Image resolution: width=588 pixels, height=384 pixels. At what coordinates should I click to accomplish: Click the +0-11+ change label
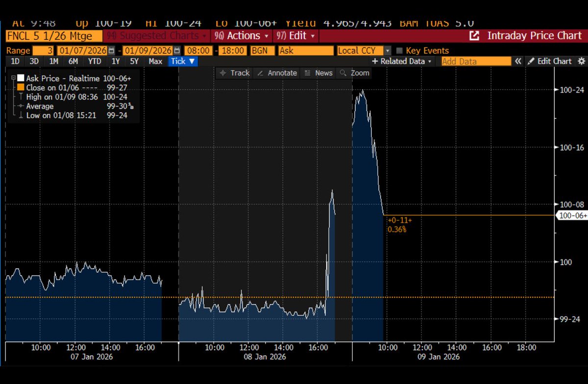(400, 221)
